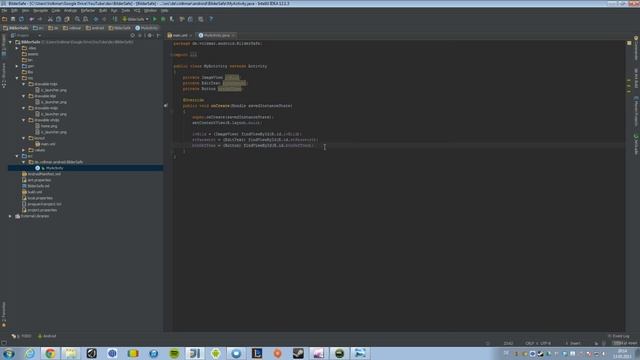Expand the values folder
The width and height of the screenshot is (640, 360).
tap(24, 150)
